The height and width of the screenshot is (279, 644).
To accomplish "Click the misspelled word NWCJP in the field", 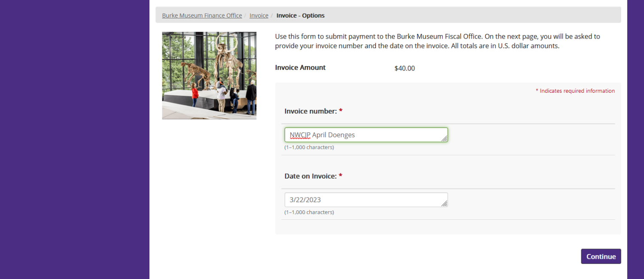I will [x=300, y=135].
